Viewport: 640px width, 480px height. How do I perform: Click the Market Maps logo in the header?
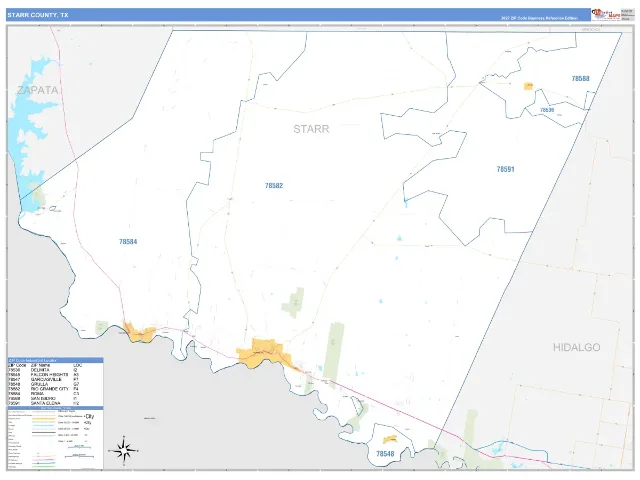(606, 15)
